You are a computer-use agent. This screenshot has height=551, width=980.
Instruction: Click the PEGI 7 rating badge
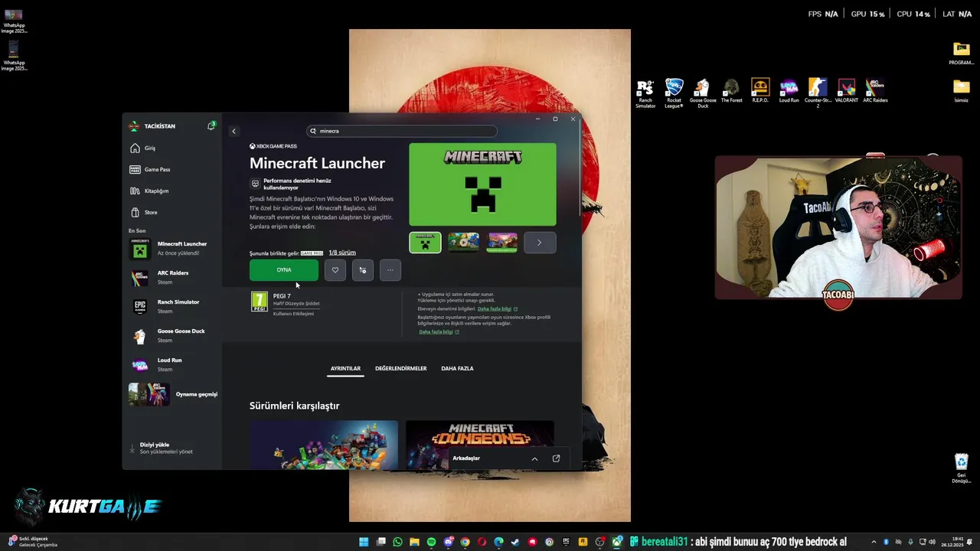pyautogui.click(x=260, y=302)
